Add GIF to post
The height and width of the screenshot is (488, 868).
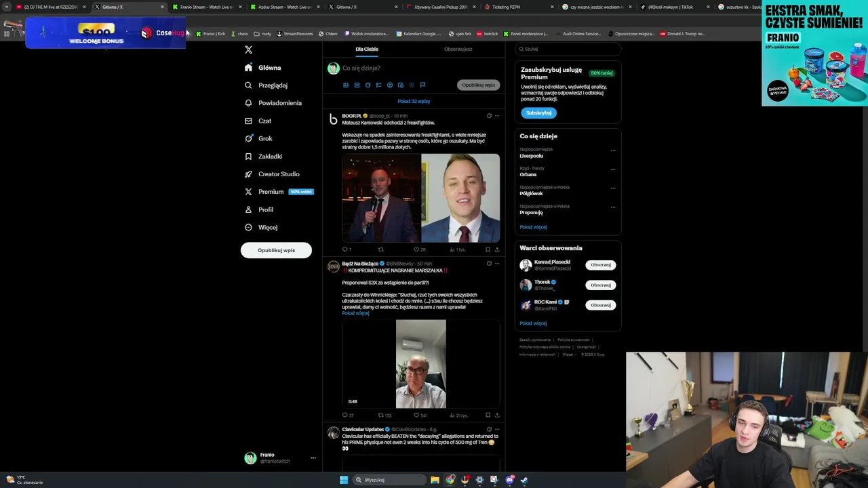point(357,85)
